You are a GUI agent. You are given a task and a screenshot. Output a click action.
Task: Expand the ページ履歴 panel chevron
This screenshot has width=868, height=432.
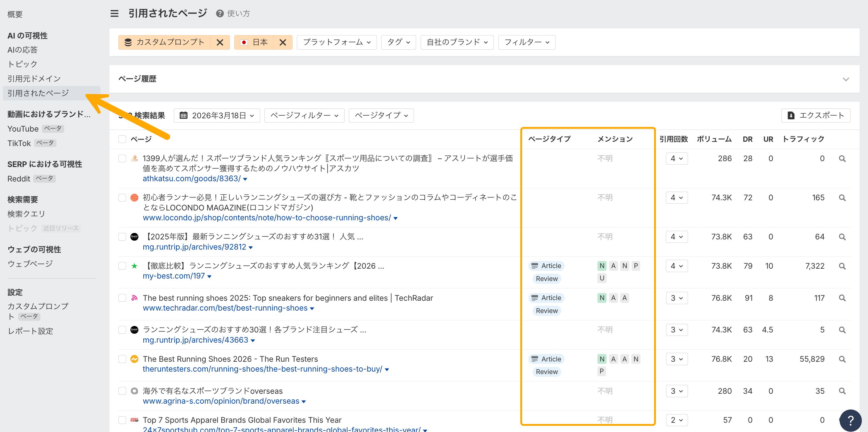click(x=845, y=79)
